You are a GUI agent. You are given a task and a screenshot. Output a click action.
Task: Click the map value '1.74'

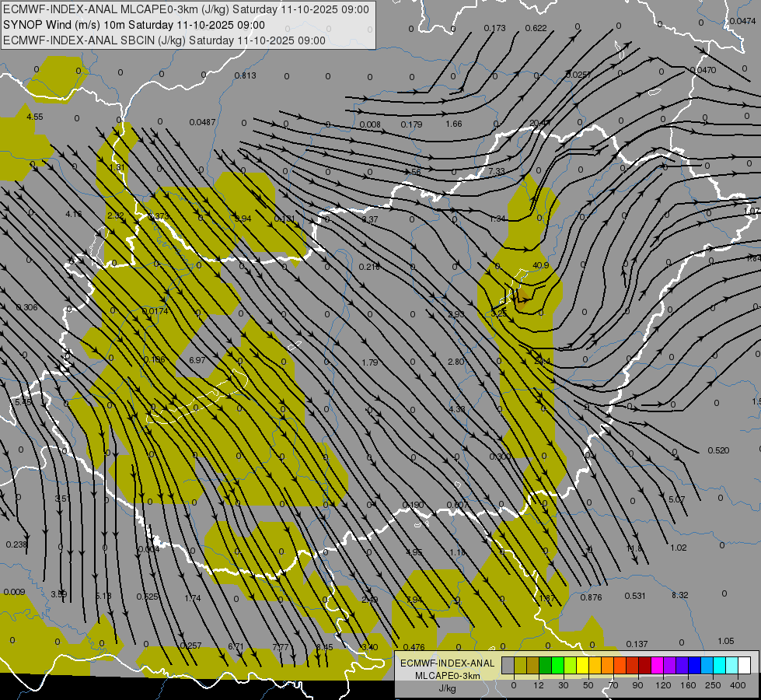(x=193, y=598)
